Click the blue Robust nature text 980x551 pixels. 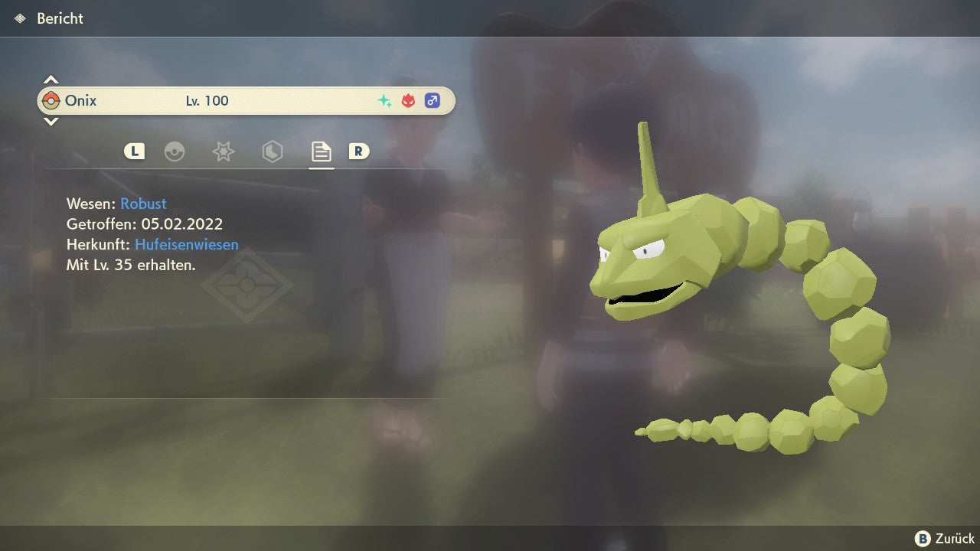(x=143, y=204)
